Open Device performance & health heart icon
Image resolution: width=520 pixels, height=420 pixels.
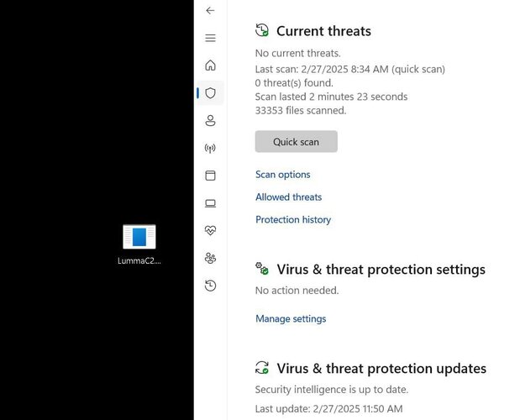210,230
